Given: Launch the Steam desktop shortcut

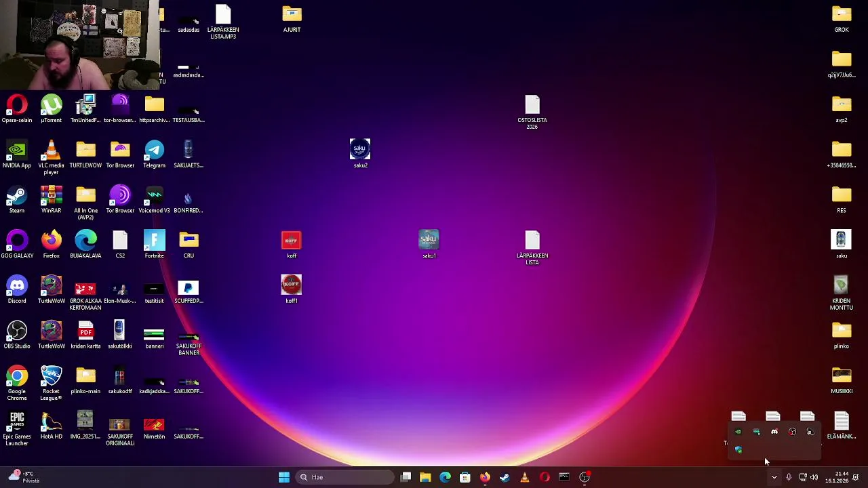Looking at the screenshot, I should tap(17, 200).
